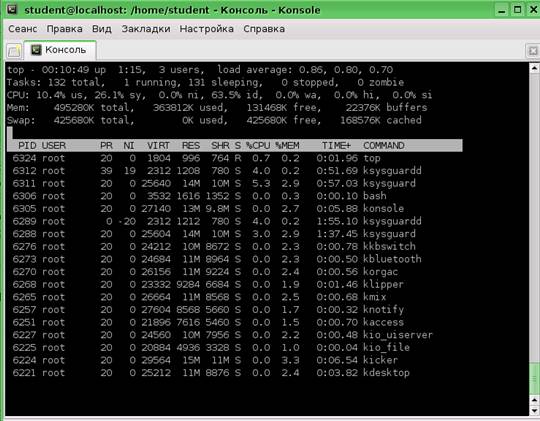Screen dimensions: 540x421
Task: Click the korgac process name
Action: coord(381,272)
